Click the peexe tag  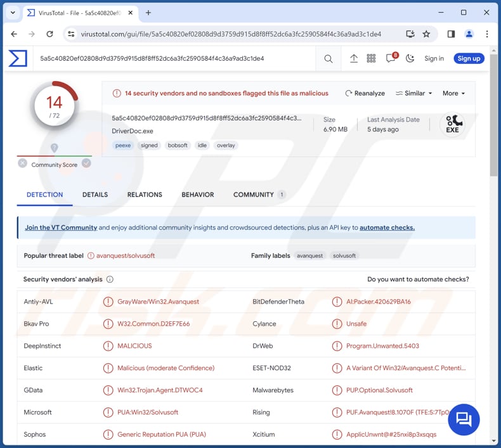[123, 146]
